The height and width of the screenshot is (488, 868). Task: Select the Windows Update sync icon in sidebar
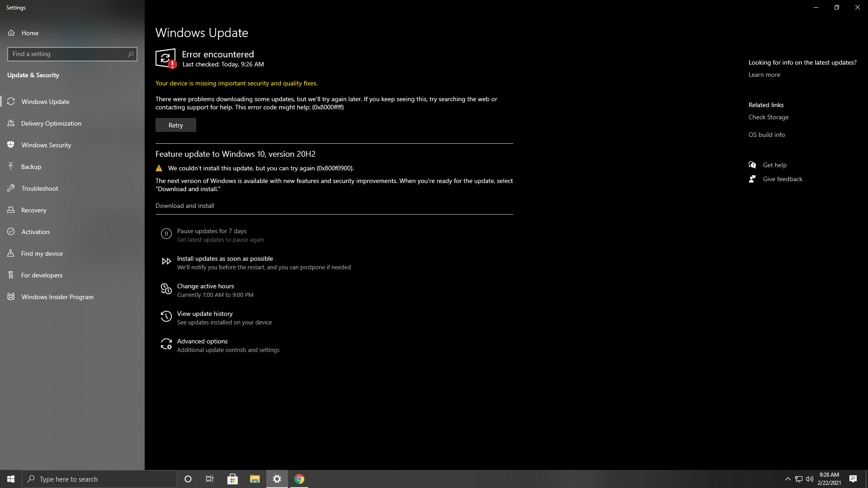coord(11,101)
